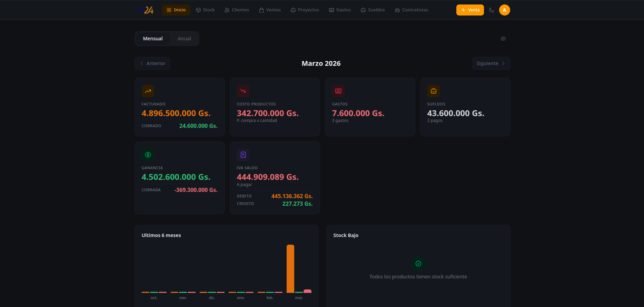Open the Clientes section

click(237, 10)
